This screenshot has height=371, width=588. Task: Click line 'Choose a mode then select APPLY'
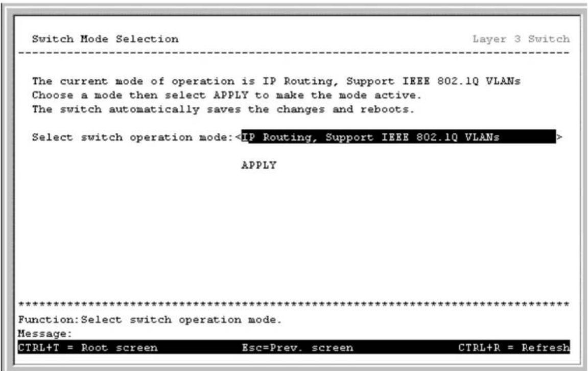point(227,95)
